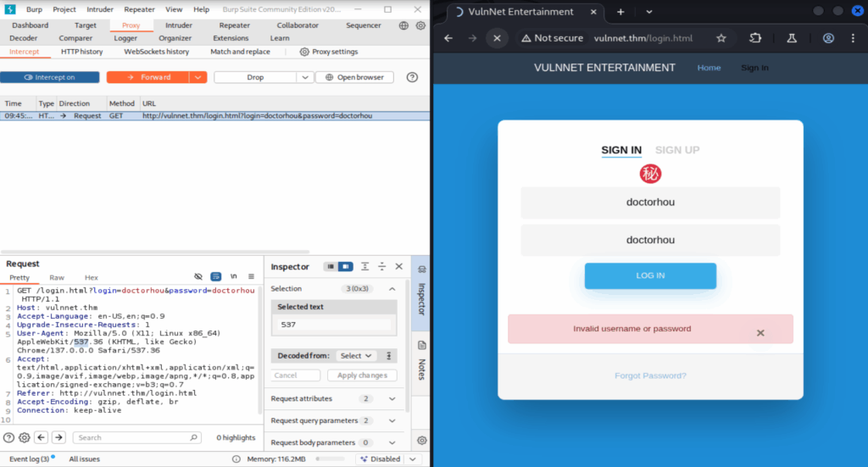
Task: Open the globe icon in Burp toolbar
Action: 403,25
